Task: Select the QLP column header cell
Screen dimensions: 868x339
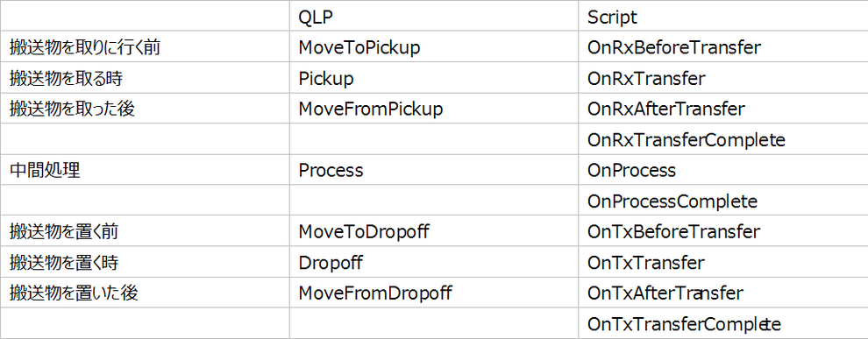Action: click(x=433, y=17)
